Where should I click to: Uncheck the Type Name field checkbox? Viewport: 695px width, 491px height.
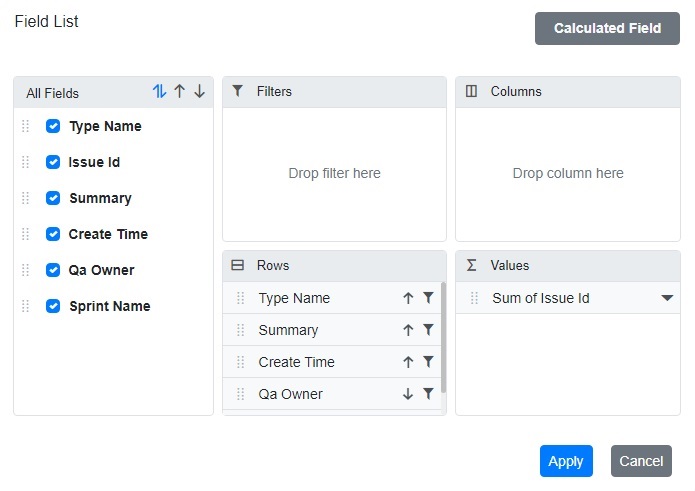tap(53, 126)
